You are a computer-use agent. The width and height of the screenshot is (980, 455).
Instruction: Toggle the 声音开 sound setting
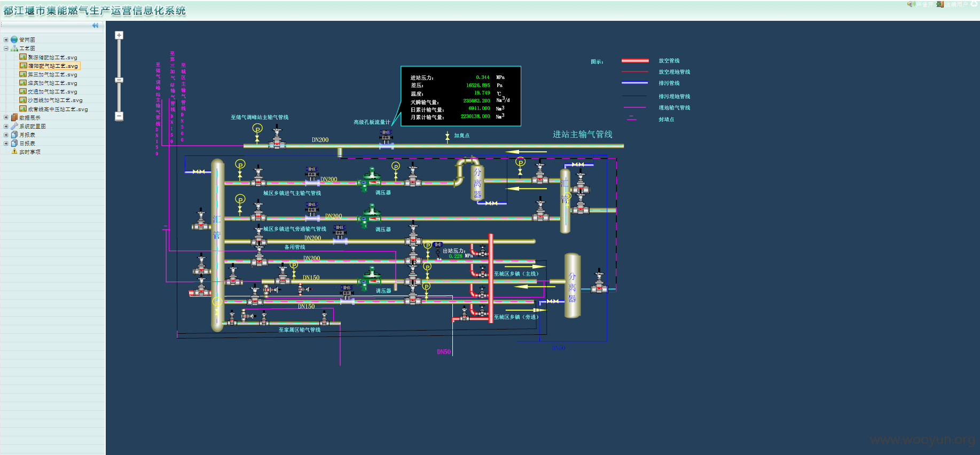click(x=926, y=4)
